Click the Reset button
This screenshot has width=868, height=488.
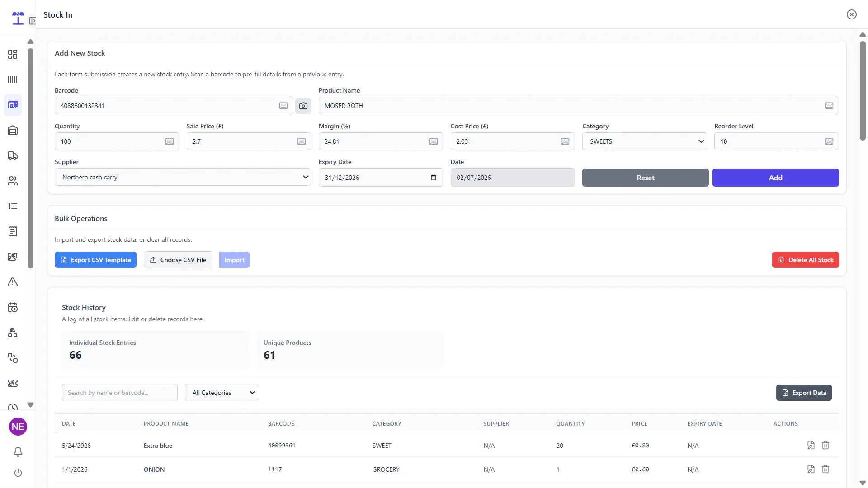[x=646, y=178]
